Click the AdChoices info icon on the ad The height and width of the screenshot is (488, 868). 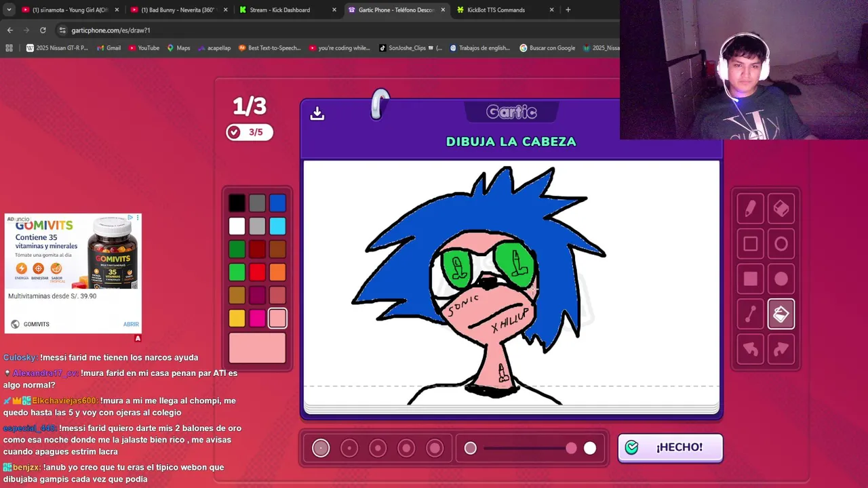click(130, 218)
